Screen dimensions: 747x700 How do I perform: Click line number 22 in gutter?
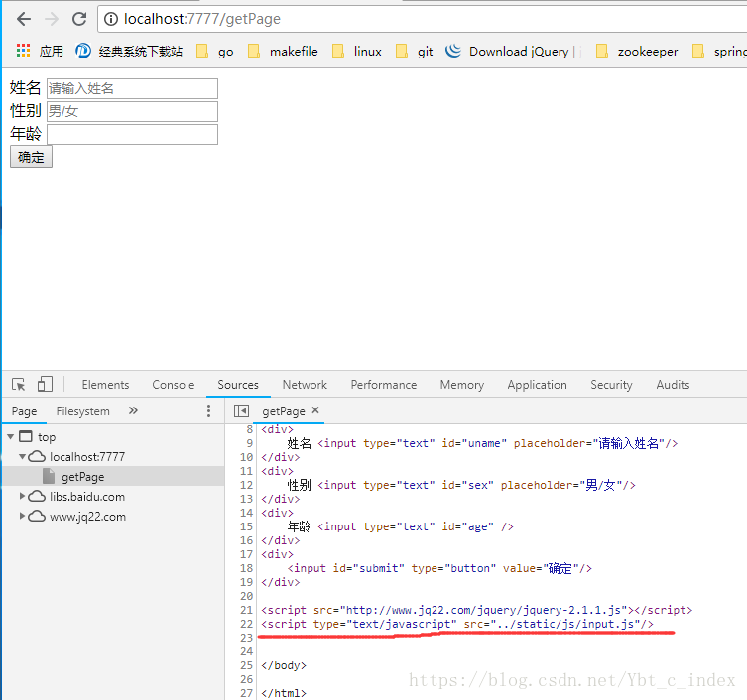coord(246,624)
